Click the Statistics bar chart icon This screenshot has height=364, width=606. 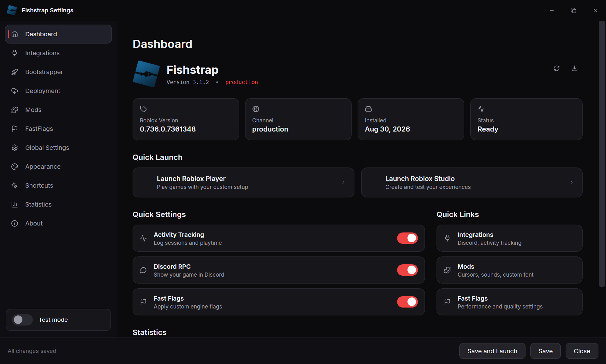coord(15,204)
